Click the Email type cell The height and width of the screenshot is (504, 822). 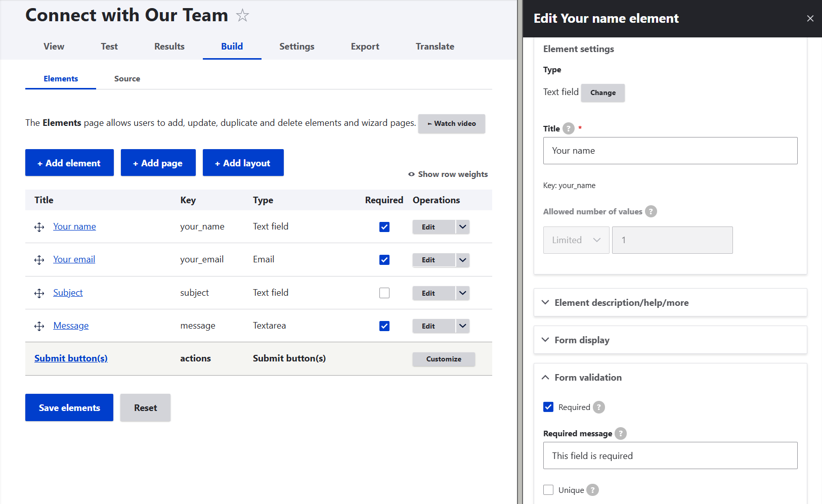pyautogui.click(x=264, y=259)
